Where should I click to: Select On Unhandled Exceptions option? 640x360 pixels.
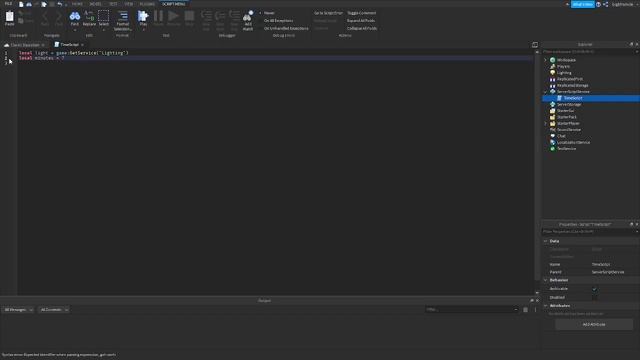(286, 29)
